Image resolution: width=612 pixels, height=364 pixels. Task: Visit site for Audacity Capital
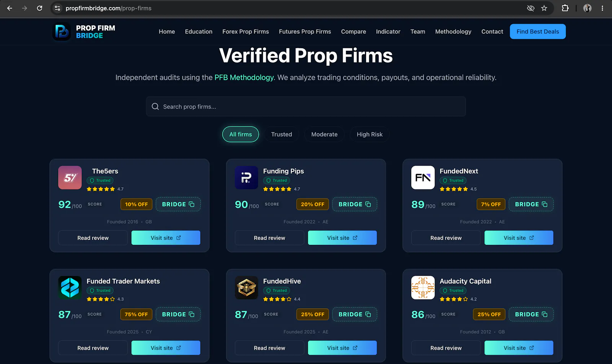tap(519, 348)
